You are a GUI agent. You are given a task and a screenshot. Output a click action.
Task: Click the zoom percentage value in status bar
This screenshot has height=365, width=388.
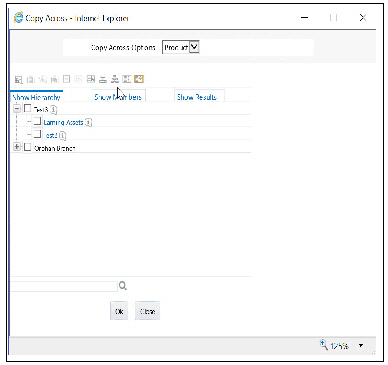tap(340, 346)
